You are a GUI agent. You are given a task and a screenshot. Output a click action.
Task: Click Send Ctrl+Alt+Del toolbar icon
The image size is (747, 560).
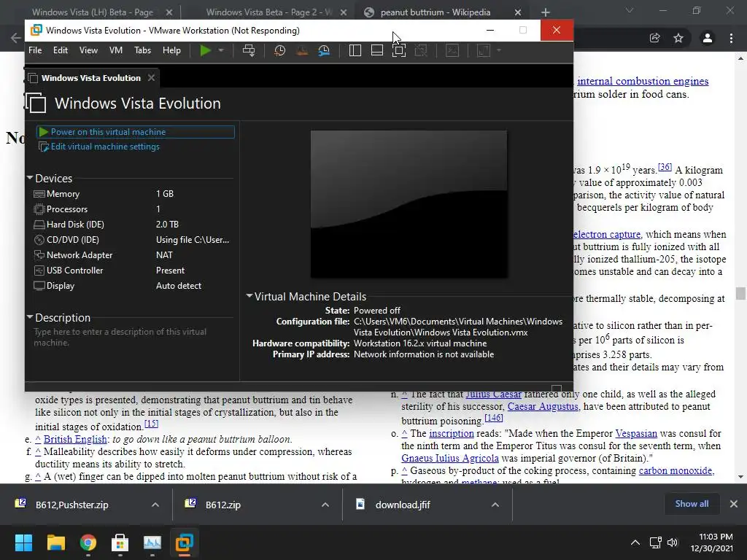[249, 50]
